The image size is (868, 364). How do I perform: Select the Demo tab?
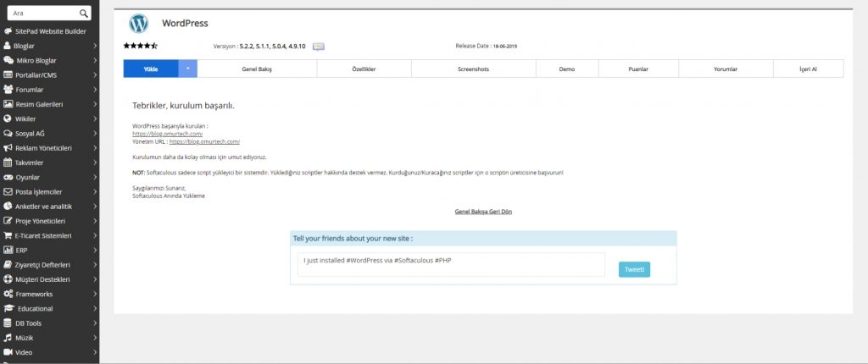567,69
